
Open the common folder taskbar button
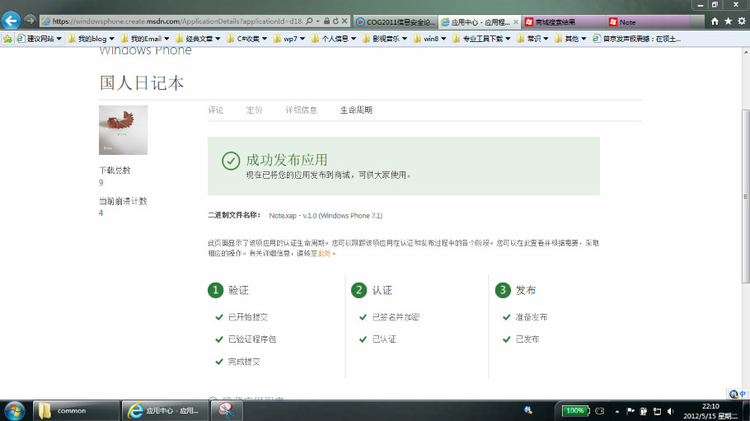coord(77,410)
